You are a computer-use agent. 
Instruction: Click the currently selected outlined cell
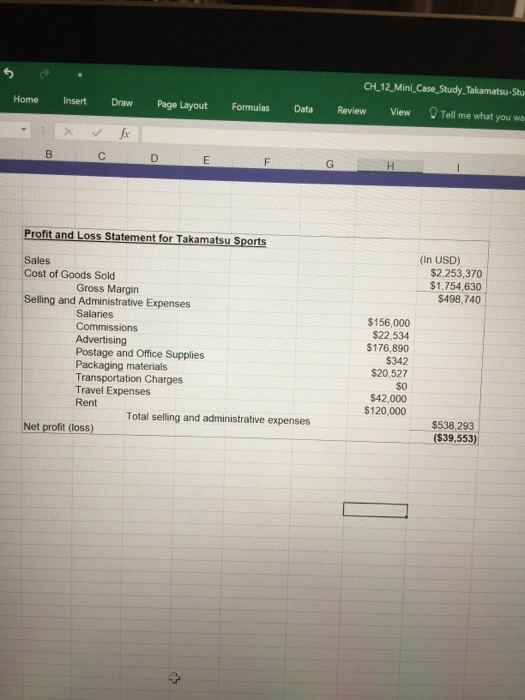[375, 510]
